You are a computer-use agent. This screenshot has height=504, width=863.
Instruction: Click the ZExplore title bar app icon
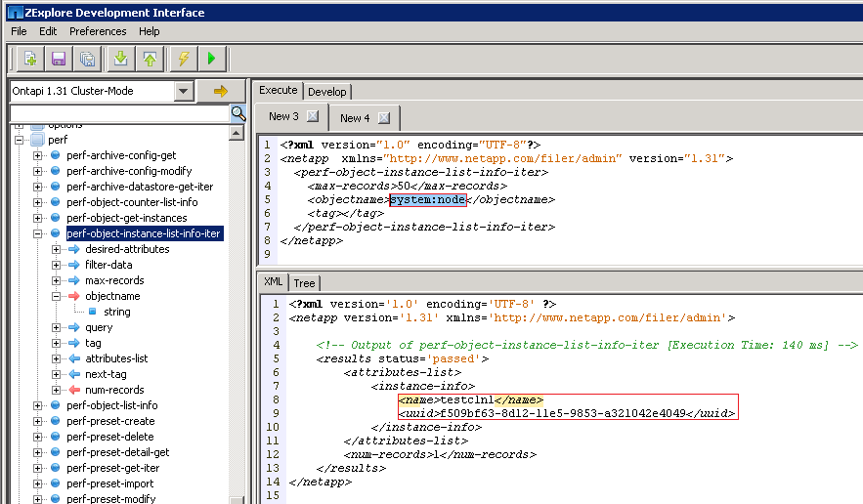(16, 13)
